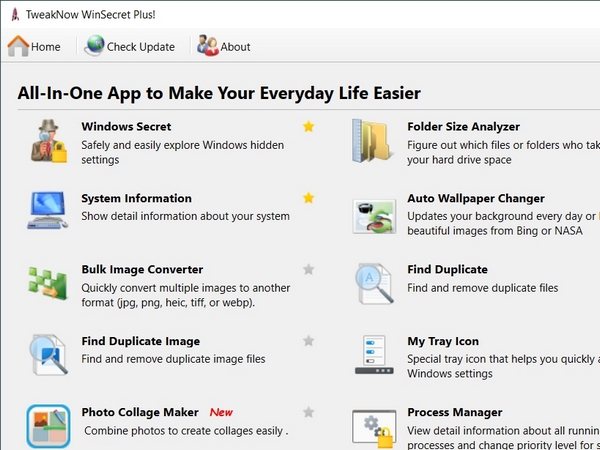Open the Photo Collage Maker icon
This screenshot has height=450, width=600.
(49, 426)
